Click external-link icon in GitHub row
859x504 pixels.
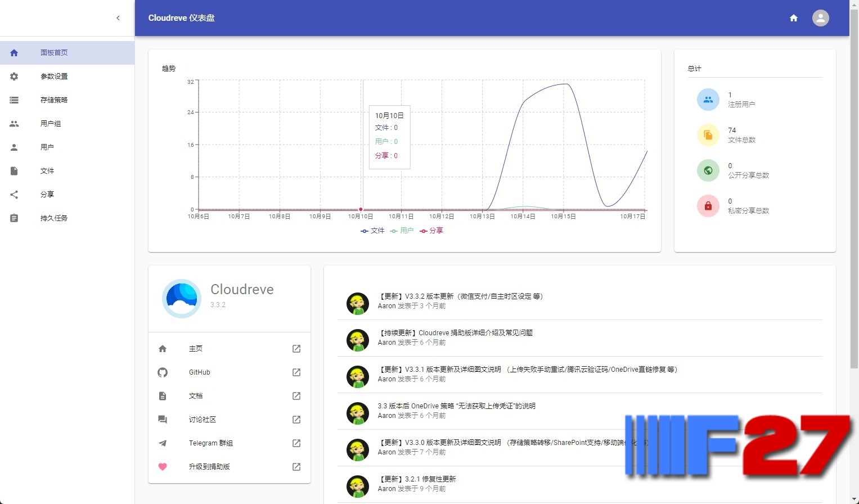(x=296, y=372)
